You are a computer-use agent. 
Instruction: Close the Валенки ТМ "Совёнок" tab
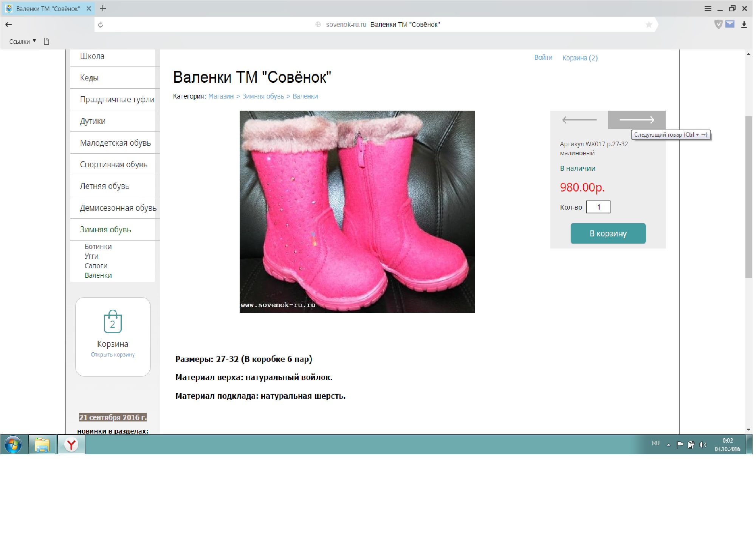click(x=89, y=8)
